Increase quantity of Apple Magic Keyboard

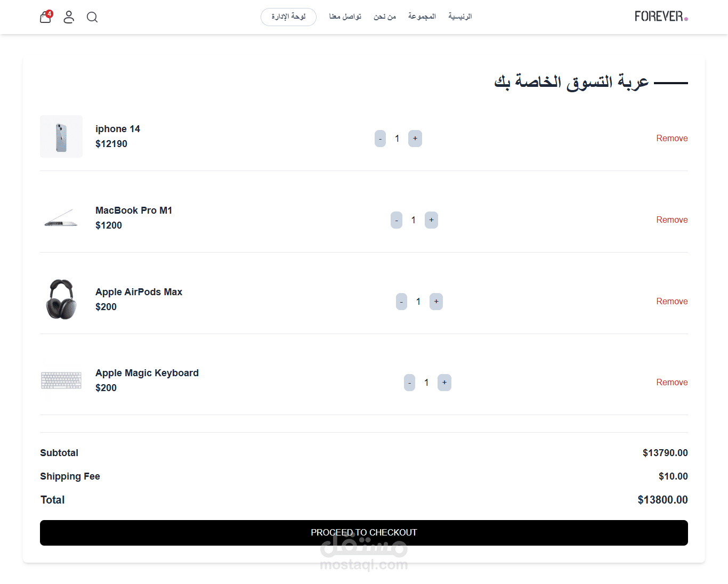444,383
